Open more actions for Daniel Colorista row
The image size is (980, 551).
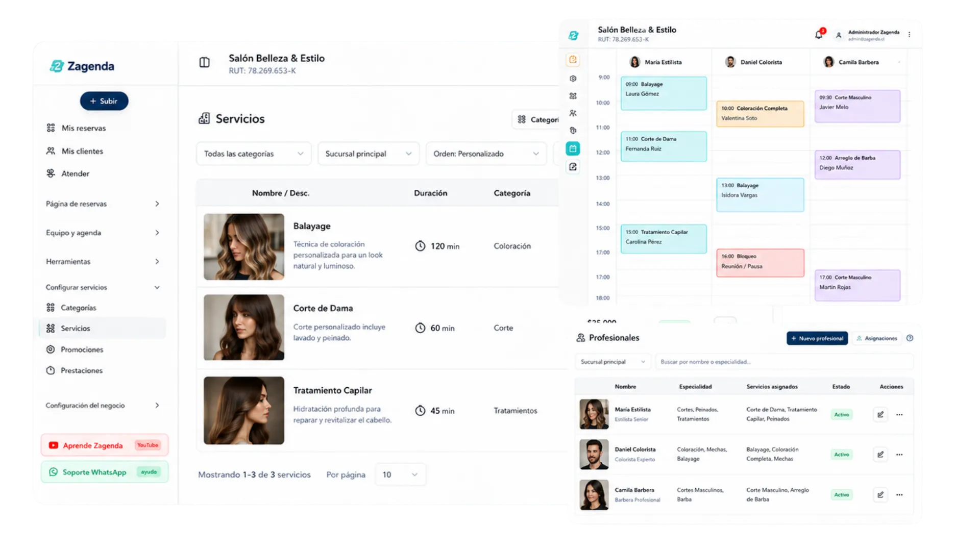[x=899, y=455]
